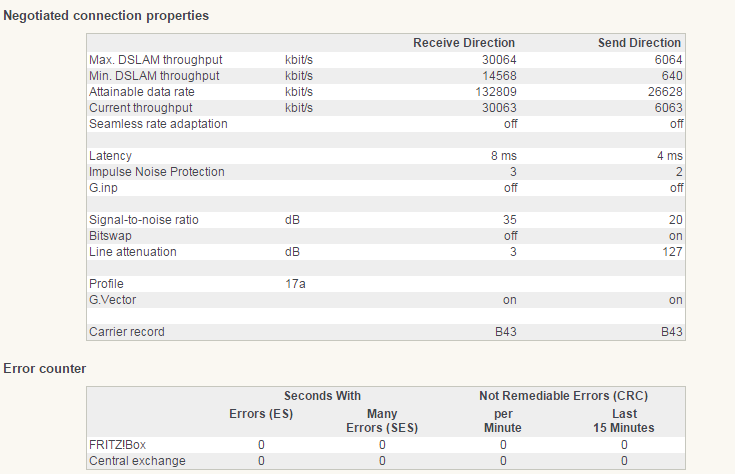The height and width of the screenshot is (474, 735).
Task: Select the Send Direction column header
Action: coord(638,43)
